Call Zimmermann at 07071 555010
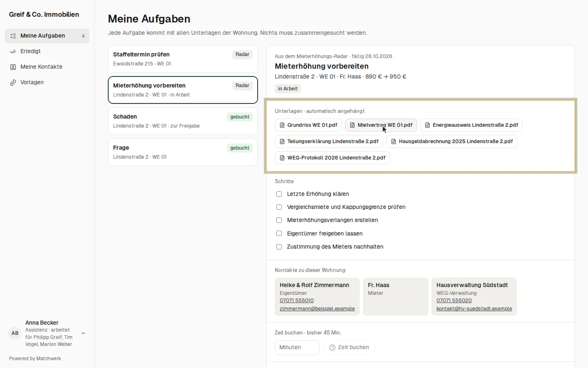Screen dimensions: 588x368 [296, 301]
